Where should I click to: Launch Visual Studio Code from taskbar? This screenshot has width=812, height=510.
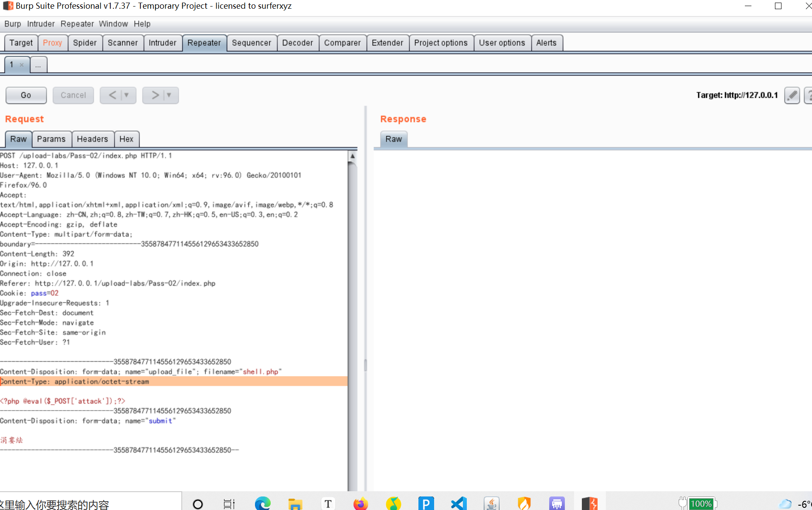point(459,504)
